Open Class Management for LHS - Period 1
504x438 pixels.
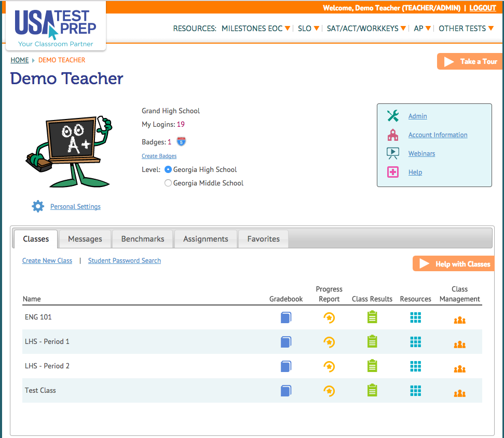coord(460,344)
